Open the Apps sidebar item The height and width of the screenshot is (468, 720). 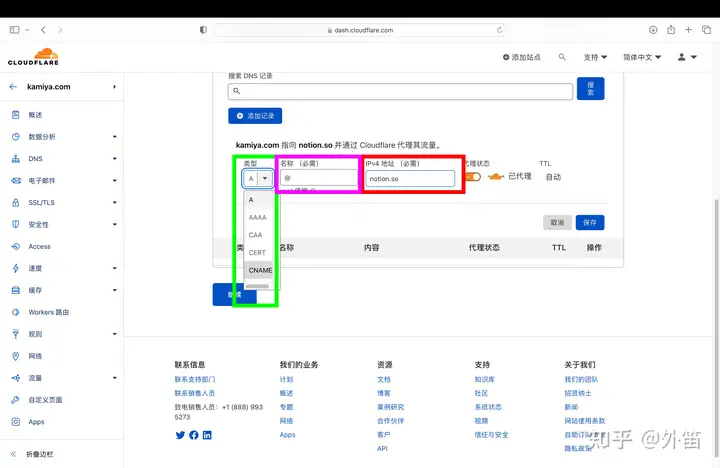pos(36,422)
